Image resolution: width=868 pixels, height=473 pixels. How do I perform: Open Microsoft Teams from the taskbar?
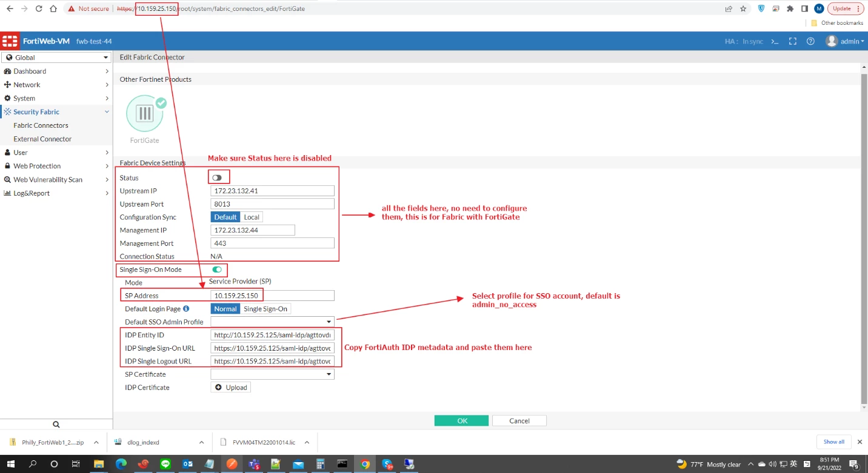254,464
